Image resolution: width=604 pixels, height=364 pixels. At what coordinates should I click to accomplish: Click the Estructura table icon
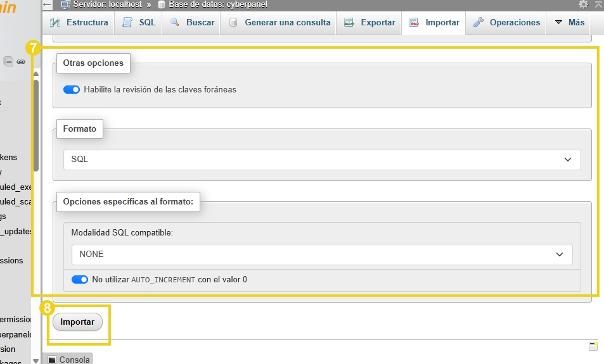tap(55, 22)
